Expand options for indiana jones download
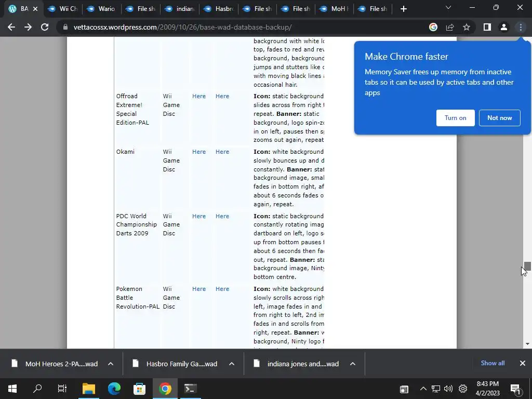Viewport: 532px width, 399px height. coord(353,364)
